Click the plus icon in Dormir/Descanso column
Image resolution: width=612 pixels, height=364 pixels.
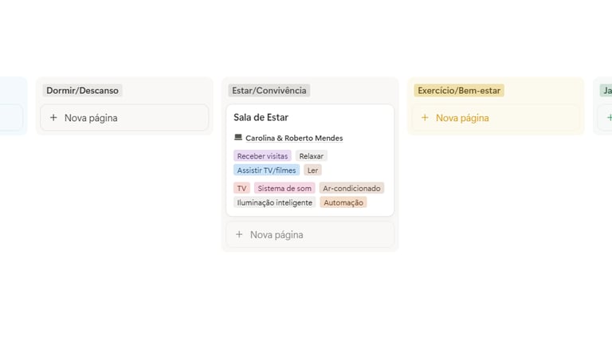click(53, 118)
